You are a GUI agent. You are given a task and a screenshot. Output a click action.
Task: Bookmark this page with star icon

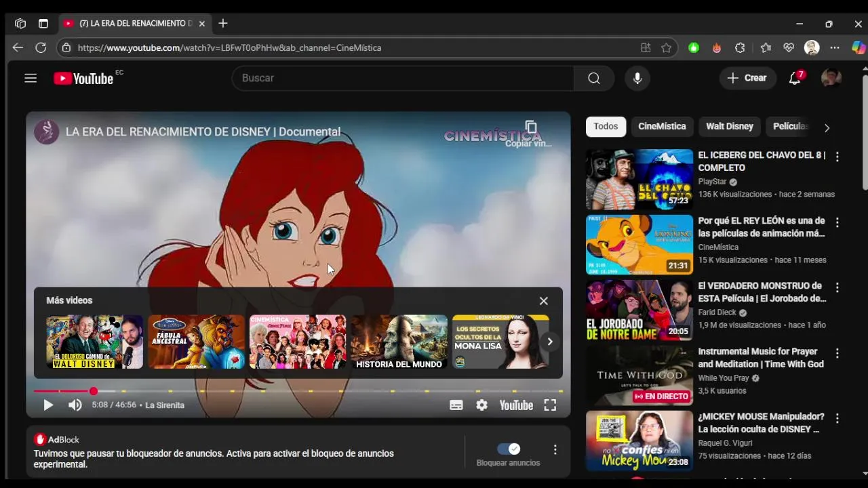pos(666,47)
